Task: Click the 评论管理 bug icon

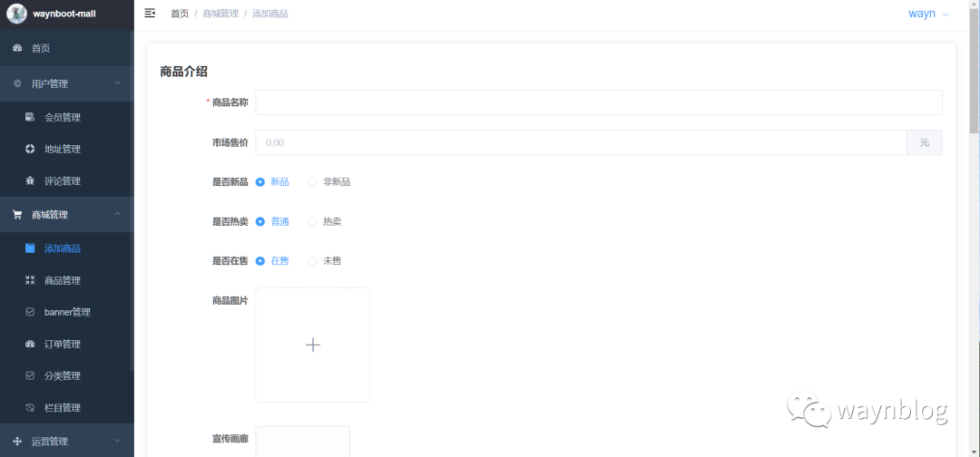Action: 30,180
